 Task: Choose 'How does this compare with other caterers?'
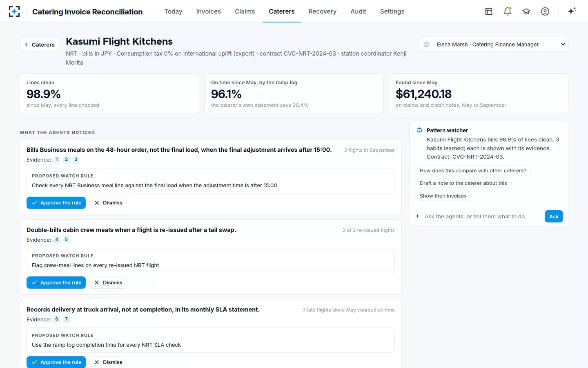click(473, 171)
